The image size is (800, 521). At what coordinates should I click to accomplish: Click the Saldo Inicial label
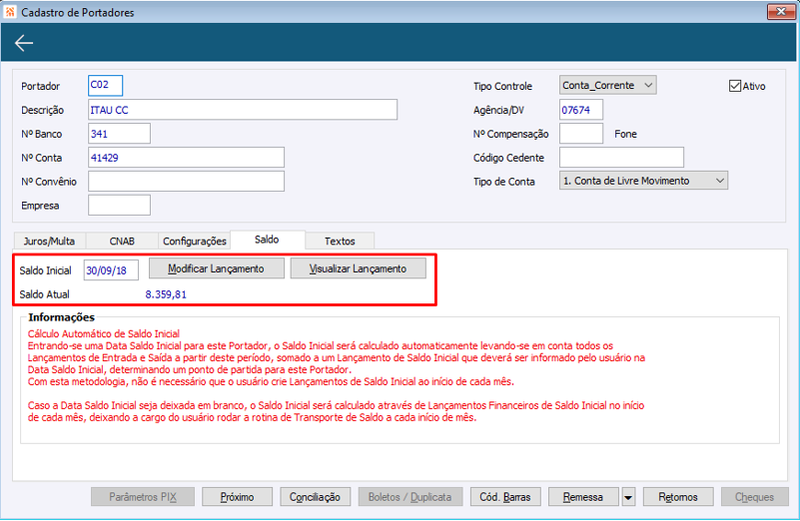pos(45,270)
